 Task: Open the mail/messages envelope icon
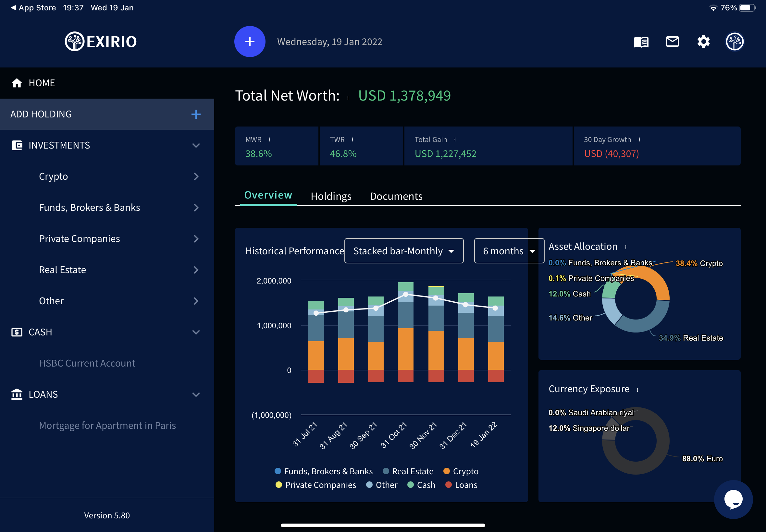click(x=673, y=41)
